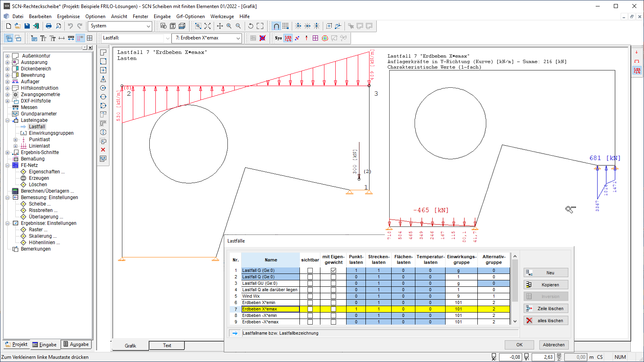Viewport: 644px width, 362px height.
Task: Click the red X delete tool
Action: 103,150
